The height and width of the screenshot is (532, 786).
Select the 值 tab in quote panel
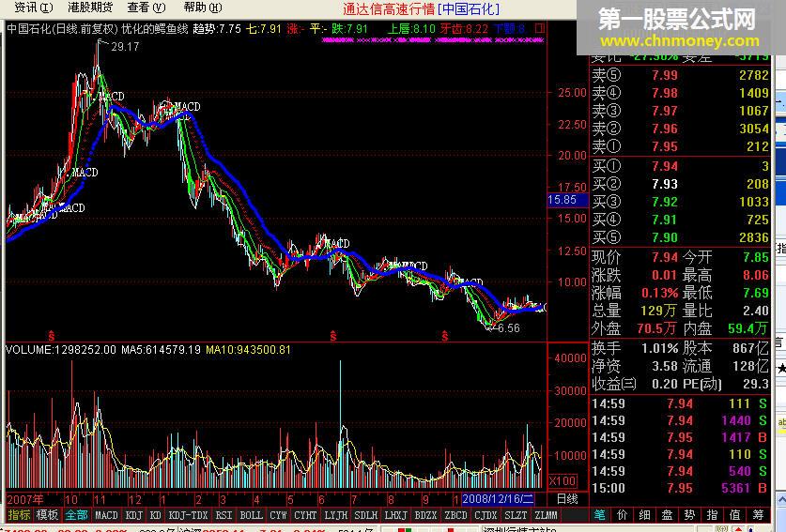(735, 514)
